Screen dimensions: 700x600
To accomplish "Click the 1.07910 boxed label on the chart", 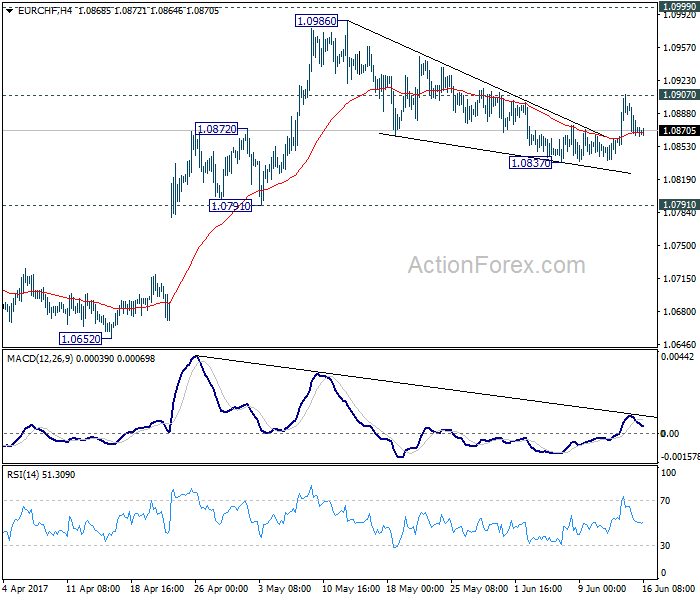I will (230, 206).
